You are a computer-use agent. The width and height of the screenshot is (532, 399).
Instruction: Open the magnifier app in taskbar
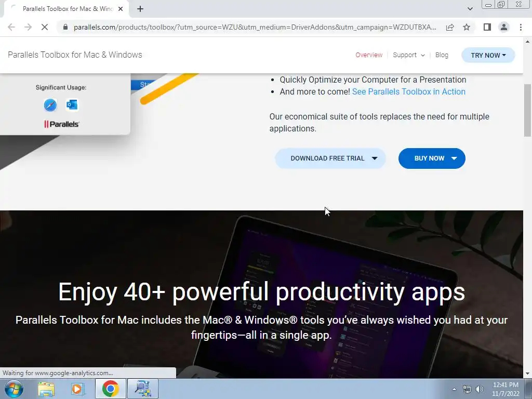tap(143, 389)
